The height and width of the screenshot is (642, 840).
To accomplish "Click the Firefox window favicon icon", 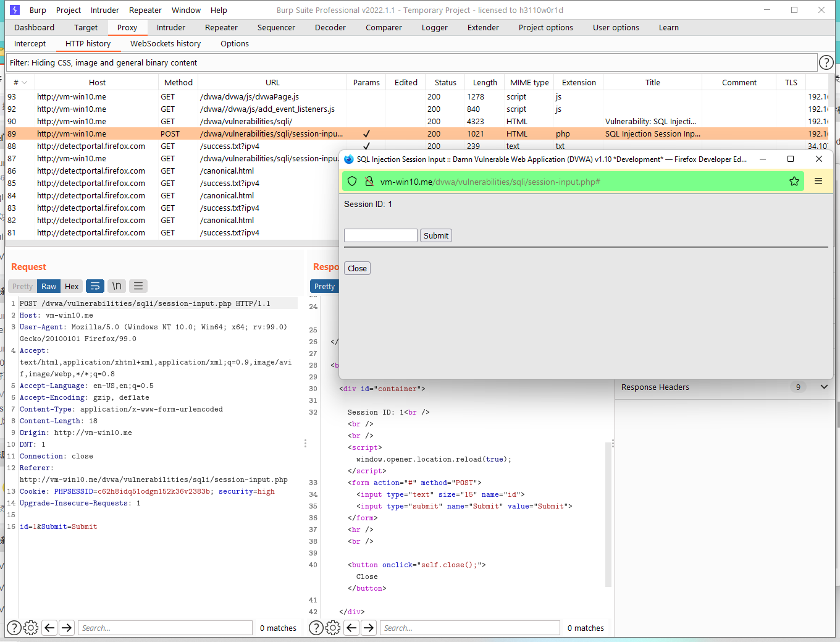I will coord(349,159).
